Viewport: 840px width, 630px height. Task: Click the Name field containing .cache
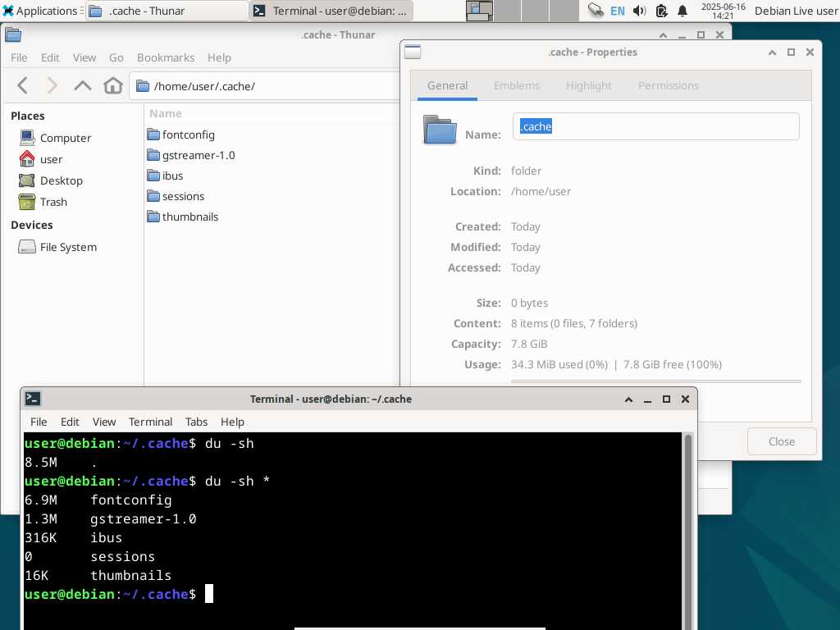click(x=655, y=126)
